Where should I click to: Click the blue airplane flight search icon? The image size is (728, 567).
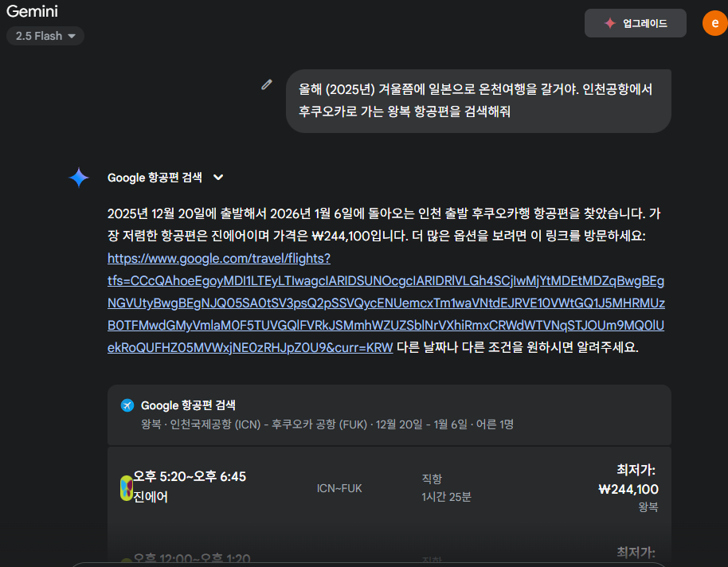127,405
